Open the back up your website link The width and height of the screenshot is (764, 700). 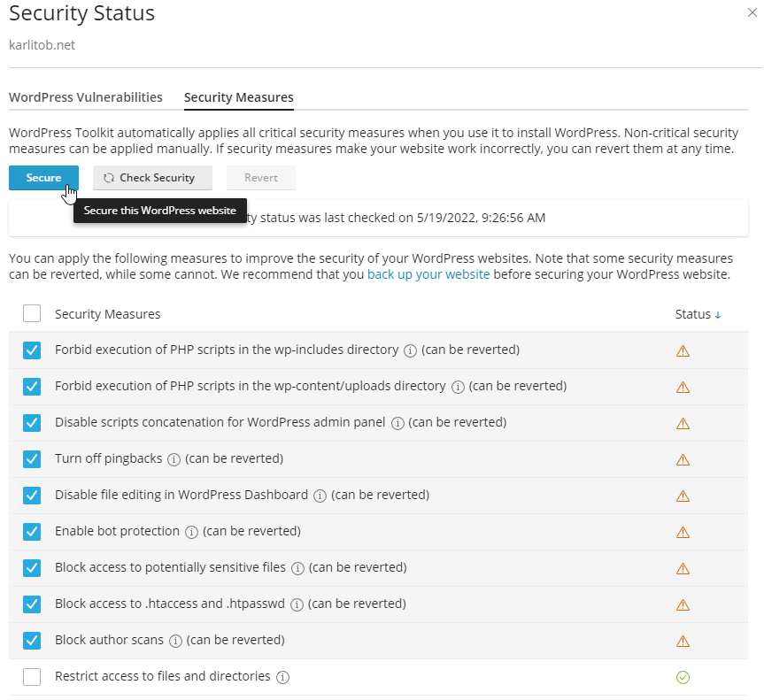(x=428, y=274)
